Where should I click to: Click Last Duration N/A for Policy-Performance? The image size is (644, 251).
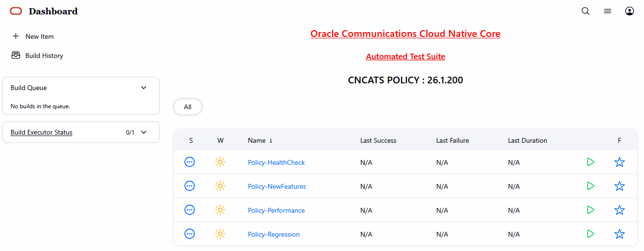point(514,210)
